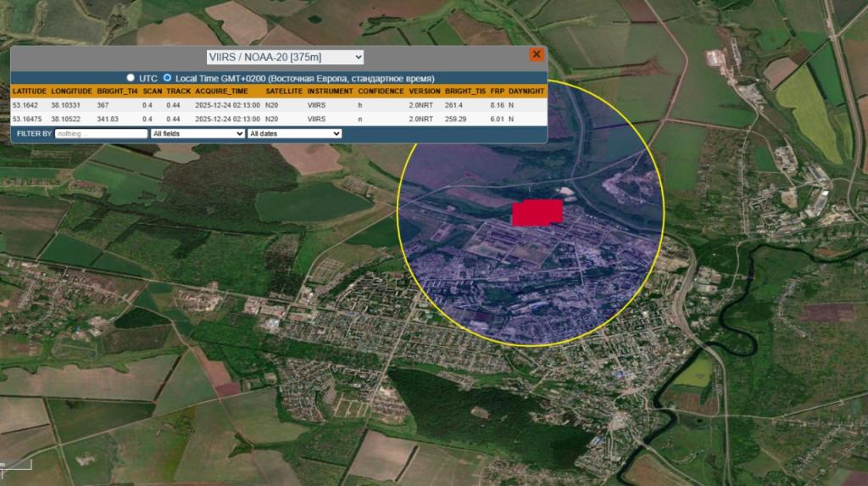Sort by BRIGHT_TI4 column header

tap(117, 91)
